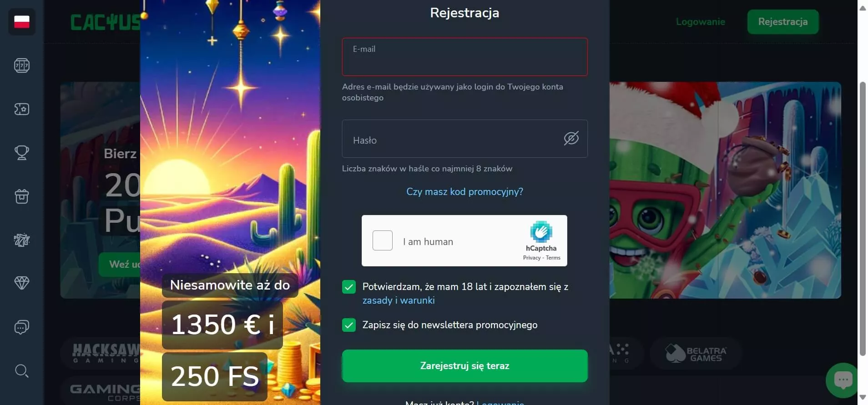Screen dimensions: 868x405
Task: Uncheck the 18 years confirmation checkbox
Action: [349, 287]
